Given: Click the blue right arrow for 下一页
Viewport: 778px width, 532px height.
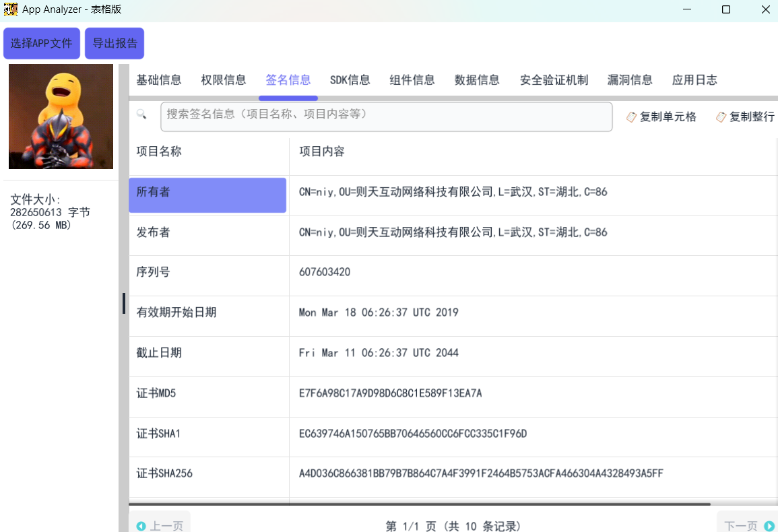Looking at the screenshot, I should click(x=769, y=526).
